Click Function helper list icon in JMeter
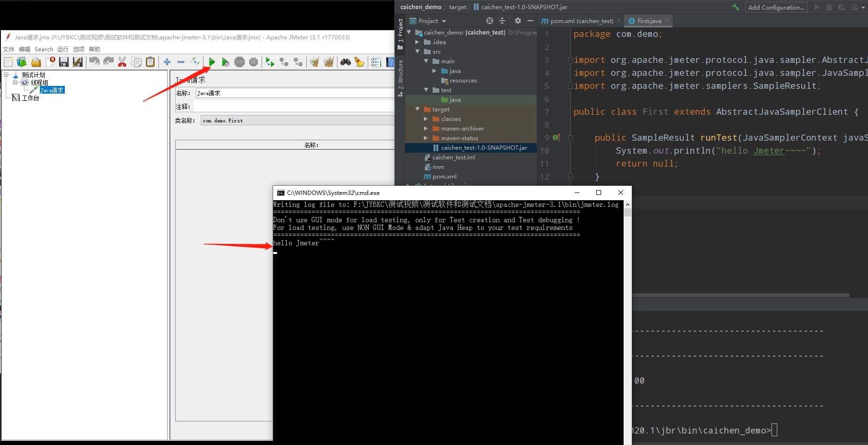This screenshot has width=868, height=445. (376, 62)
